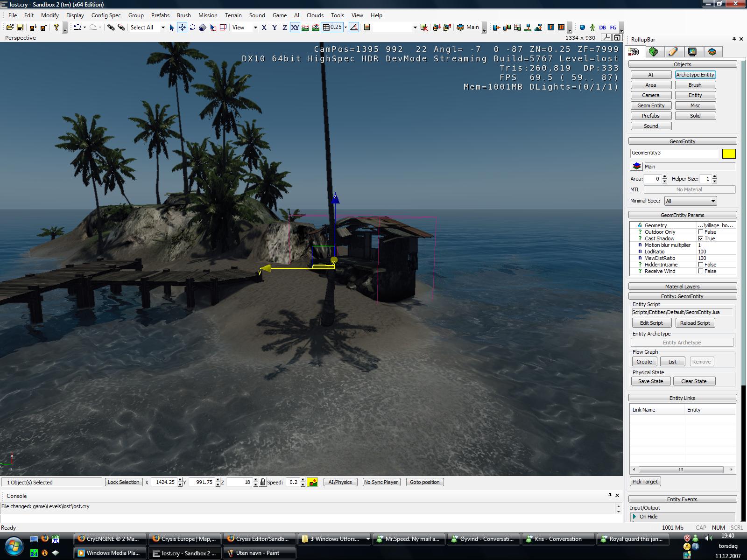Open the DB database view
This screenshot has height=560, width=747.
(x=603, y=28)
